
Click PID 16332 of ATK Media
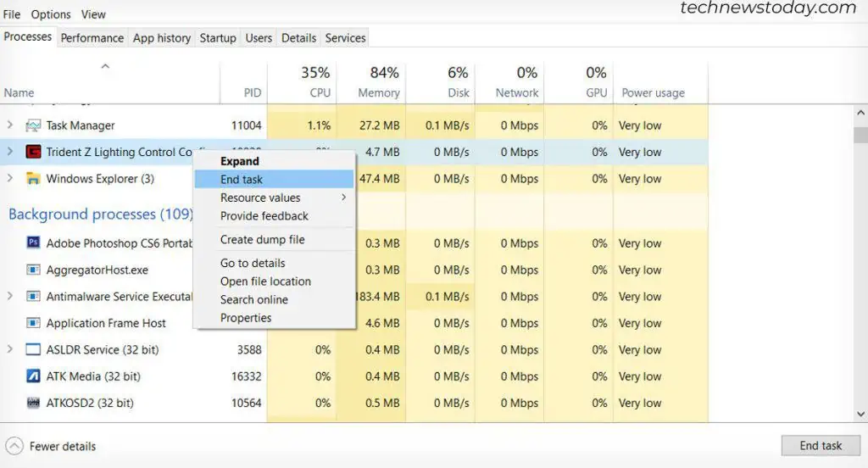point(247,376)
